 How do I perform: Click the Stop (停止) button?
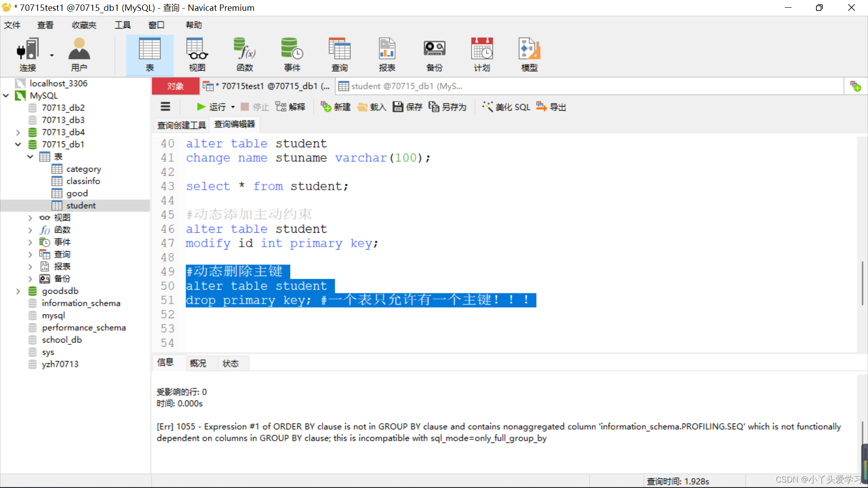click(x=255, y=107)
